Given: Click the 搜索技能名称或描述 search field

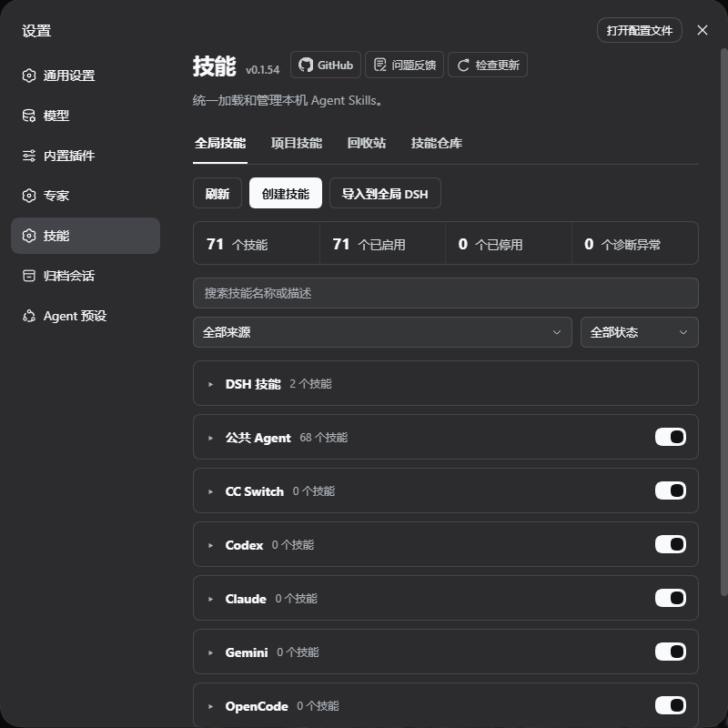Looking at the screenshot, I should [x=446, y=293].
